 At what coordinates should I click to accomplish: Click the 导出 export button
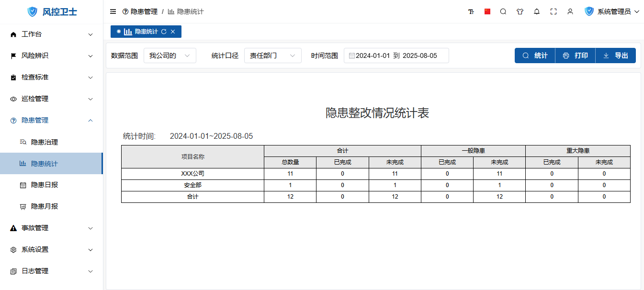(x=615, y=56)
